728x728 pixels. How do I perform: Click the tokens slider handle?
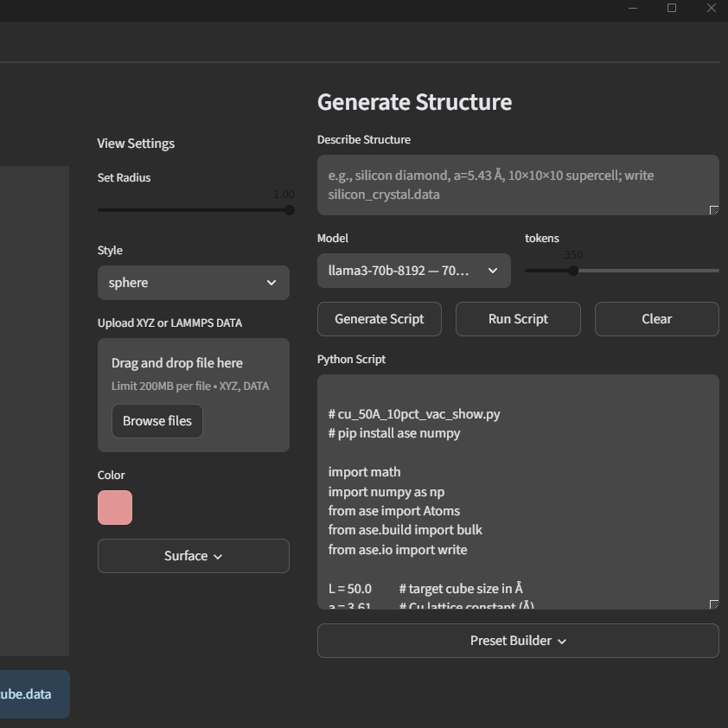[x=572, y=271]
